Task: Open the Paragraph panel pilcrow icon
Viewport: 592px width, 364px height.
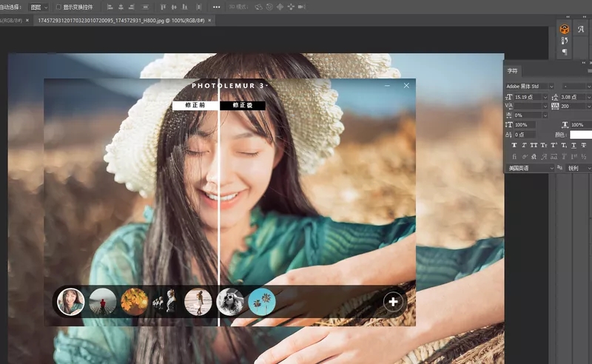Action: [x=565, y=52]
